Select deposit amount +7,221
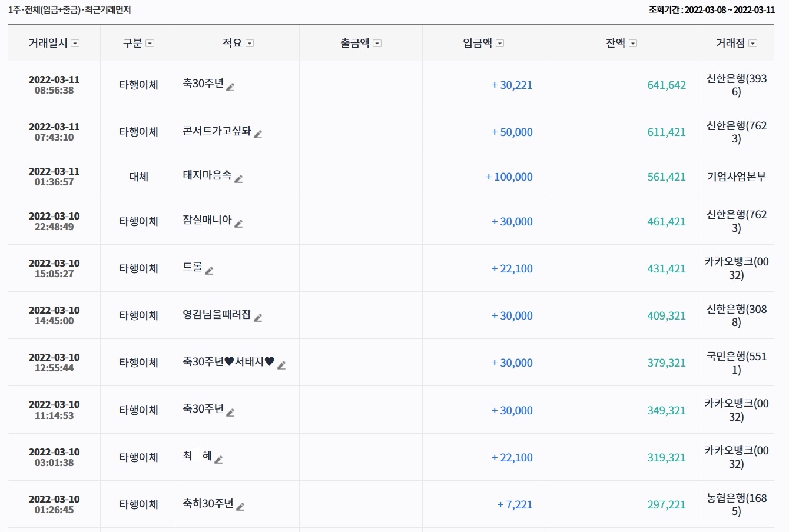 pyautogui.click(x=515, y=505)
